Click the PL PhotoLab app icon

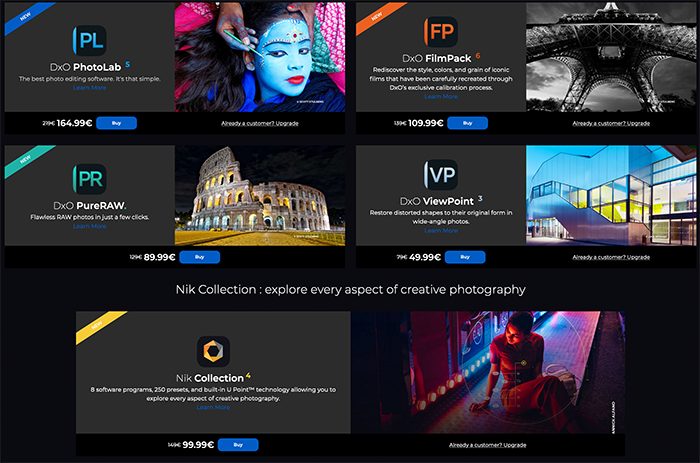point(89,41)
